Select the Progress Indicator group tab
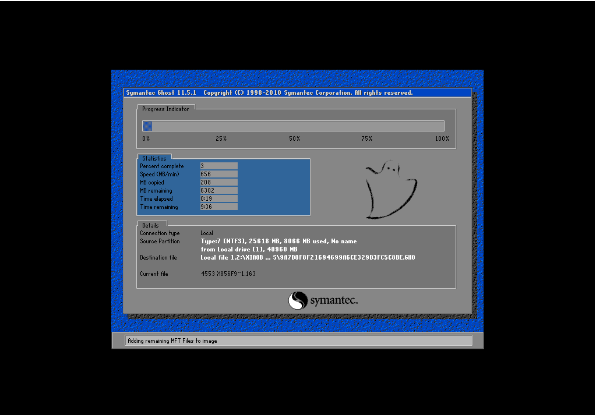This screenshot has height=415, width=595. 166,108
